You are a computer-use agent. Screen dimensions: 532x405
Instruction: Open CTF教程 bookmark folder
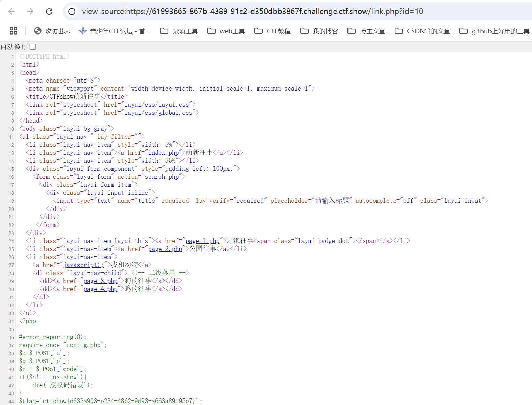coord(272,31)
